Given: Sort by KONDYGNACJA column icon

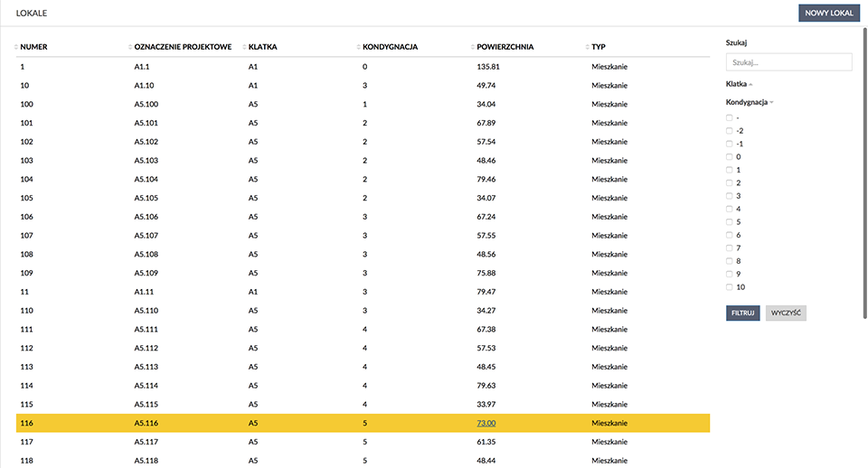Looking at the screenshot, I should coord(359,47).
